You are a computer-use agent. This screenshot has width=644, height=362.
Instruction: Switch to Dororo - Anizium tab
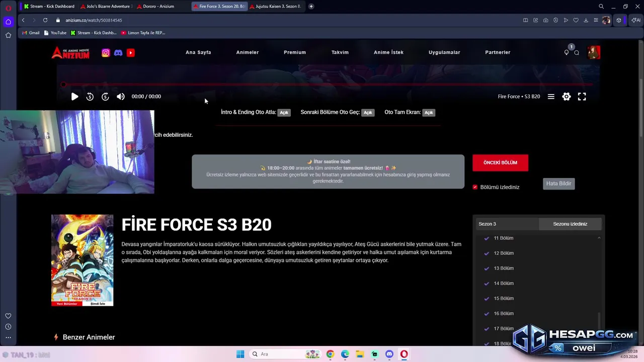coord(162,7)
